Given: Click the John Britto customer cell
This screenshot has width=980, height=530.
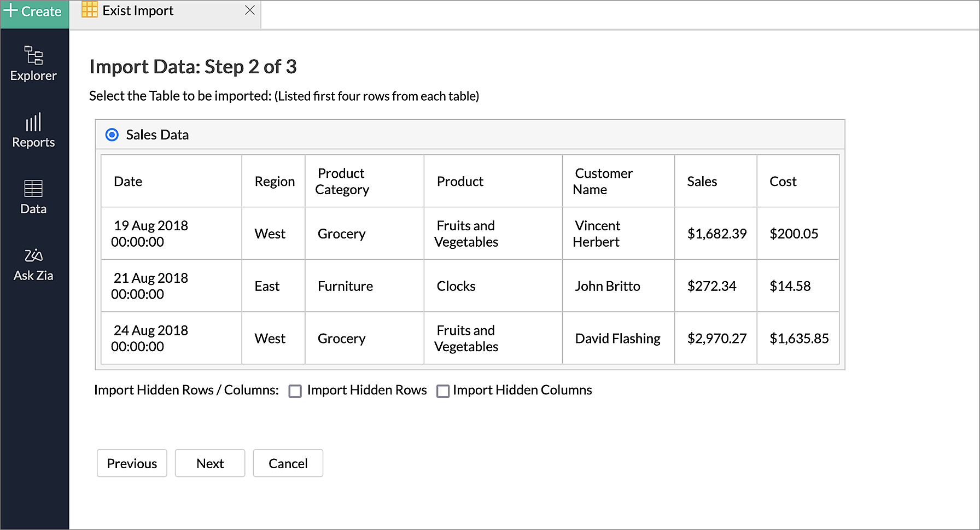Looking at the screenshot, I should (618, 286).
